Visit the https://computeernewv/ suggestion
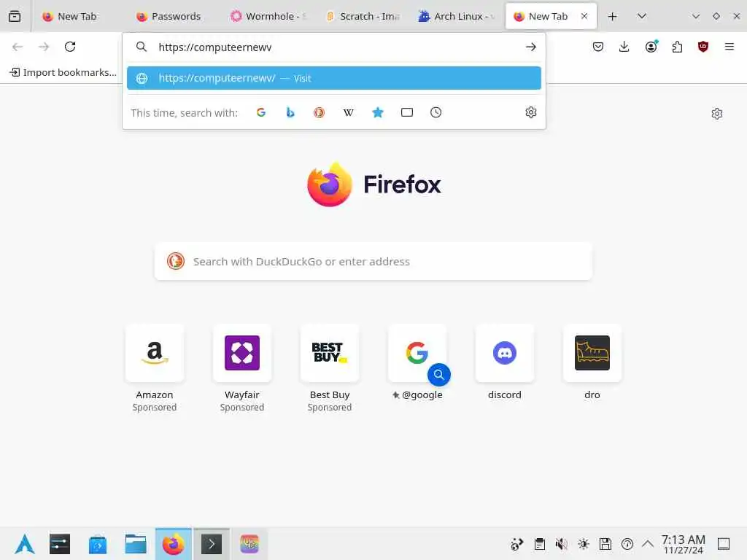This screenshot has height=560, width=747. click(x=334, y=78)
